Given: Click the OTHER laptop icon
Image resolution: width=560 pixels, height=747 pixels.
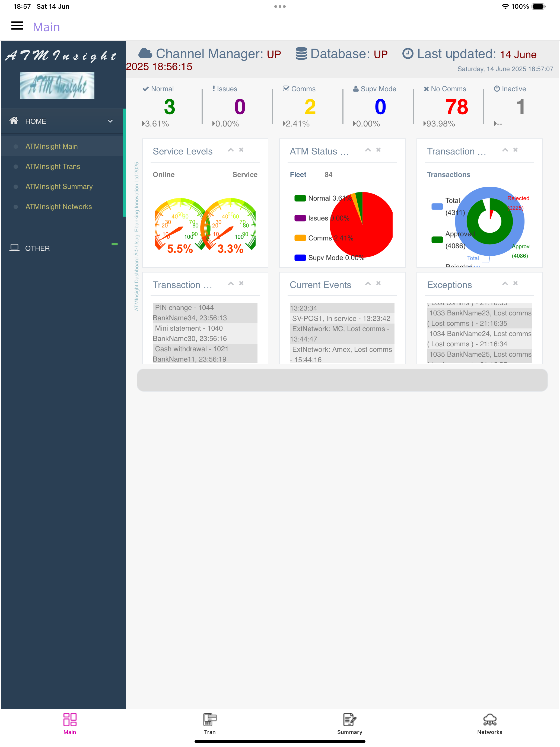Looking at the screenshot, I should pyautogui.click(x=14, y=248).
